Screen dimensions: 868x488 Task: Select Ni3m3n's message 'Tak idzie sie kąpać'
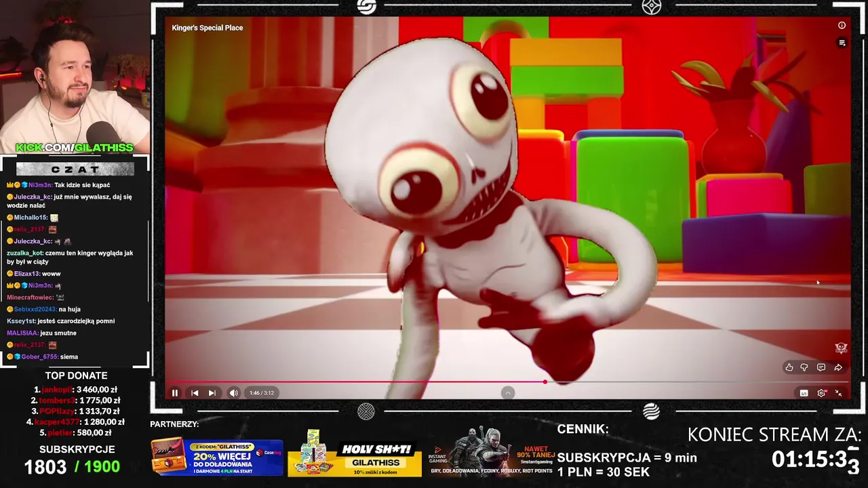[x=58, y=185]
